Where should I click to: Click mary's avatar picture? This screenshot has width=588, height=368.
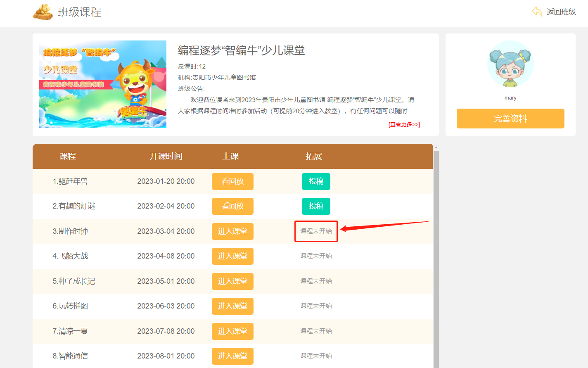[x=510, y=64]
